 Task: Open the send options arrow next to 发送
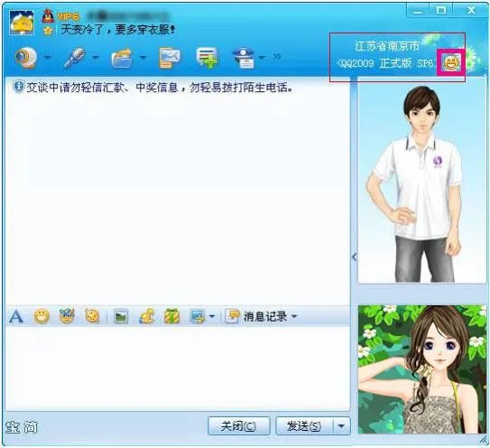pyautogui.click(x=341, y=425)
